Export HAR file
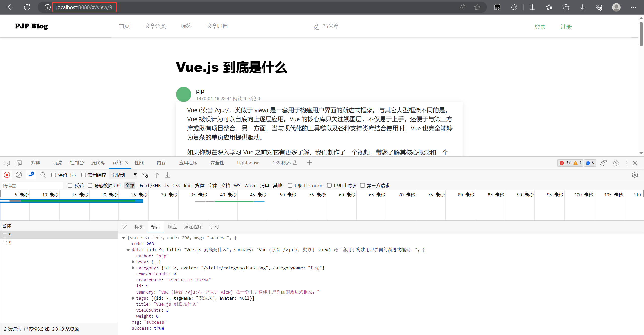644x335 pixels. [x=167, y=175]
